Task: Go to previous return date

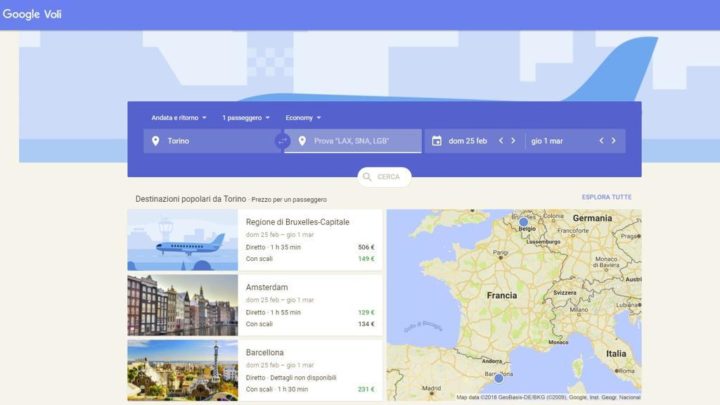Action: coord(601,141)
